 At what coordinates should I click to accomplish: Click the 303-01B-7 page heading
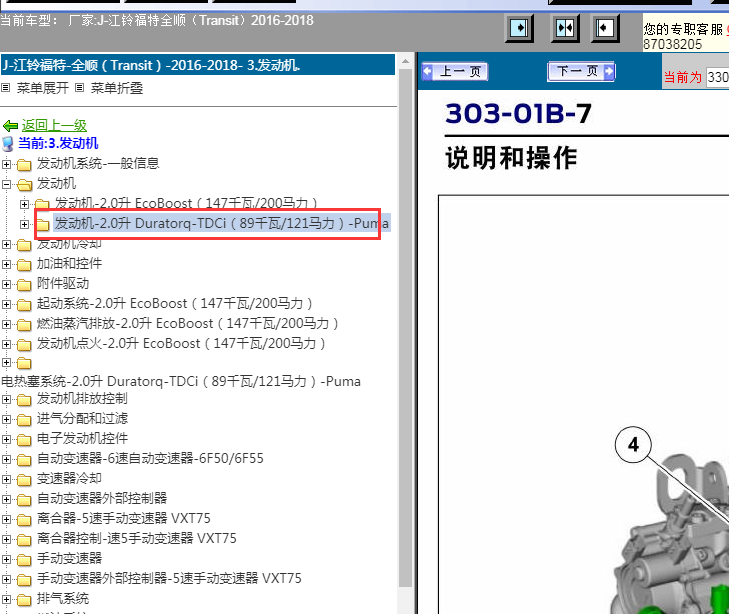pyautogui.click(x=518, y=114)
